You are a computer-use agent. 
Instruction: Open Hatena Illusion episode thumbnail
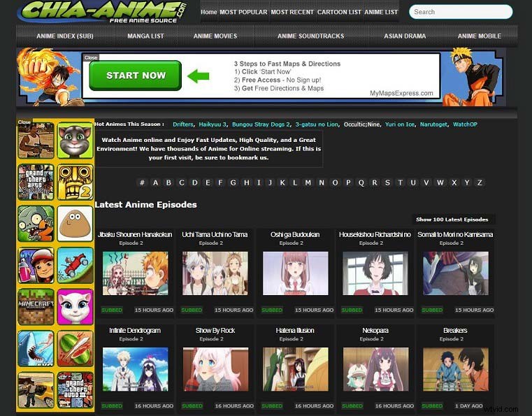(x=295, y=369)
